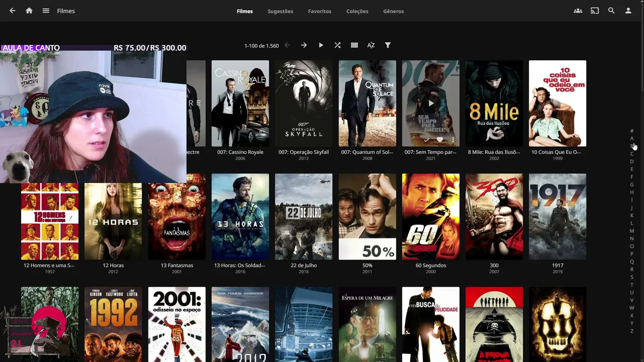Open the 007: Cassino Royale poster
Viewport: 644px width, 362px height.
point(240,103)
